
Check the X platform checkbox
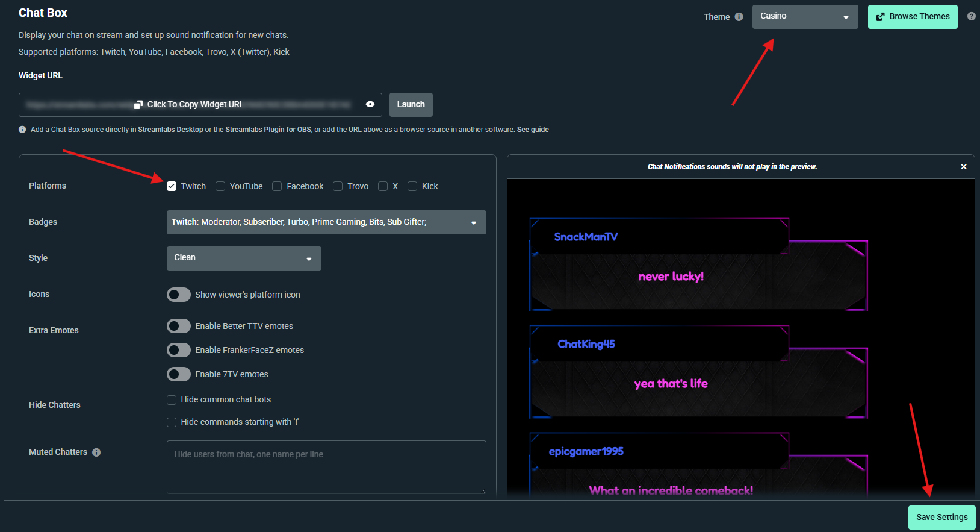point(383,186)
